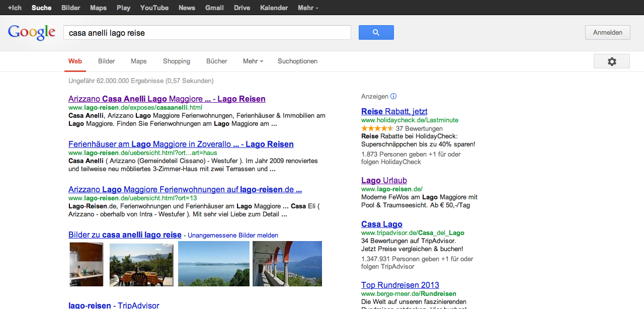
Task: Click the blue magnifying glass search button
Action: click(x=376, y=33)
